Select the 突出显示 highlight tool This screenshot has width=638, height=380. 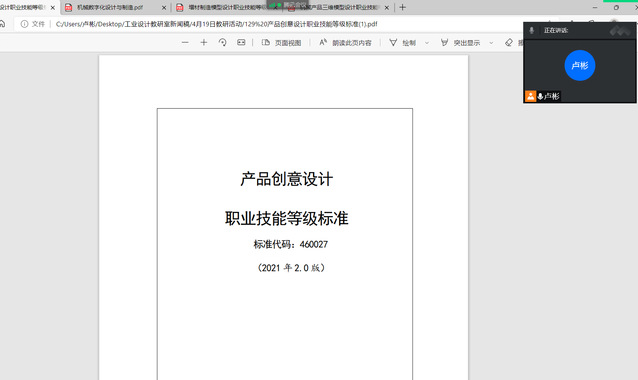[461, 43]
